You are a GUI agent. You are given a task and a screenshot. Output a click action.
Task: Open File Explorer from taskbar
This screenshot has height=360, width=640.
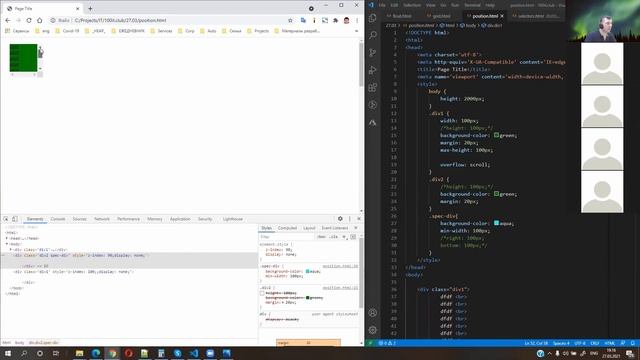[x=80, y=353]
